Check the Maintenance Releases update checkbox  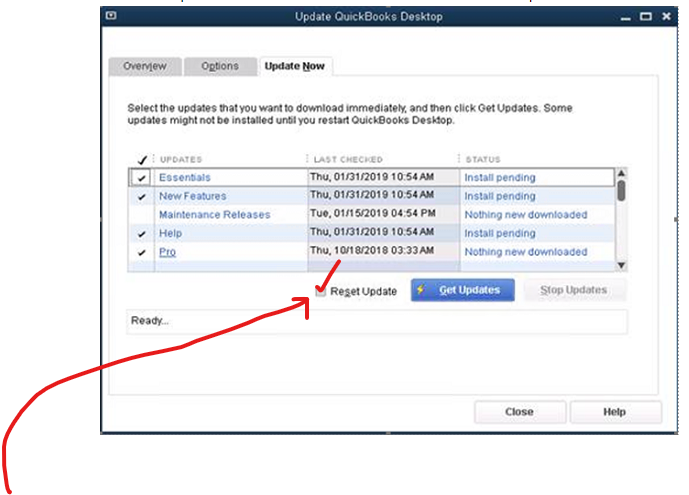click(141, 215)
